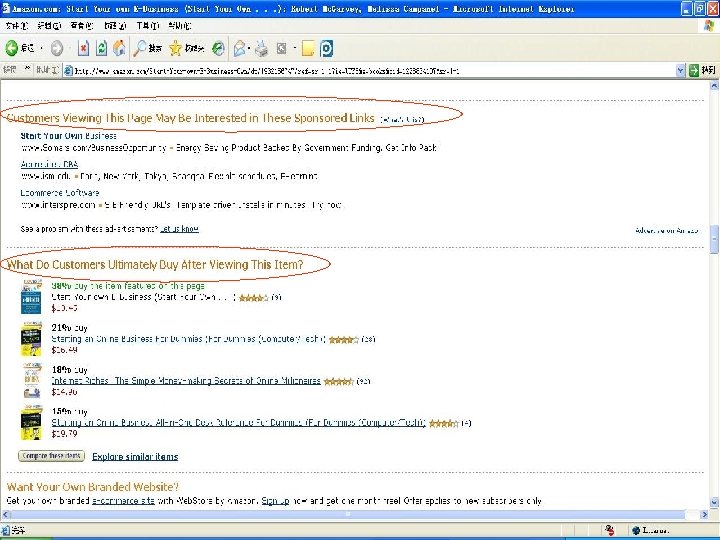Image resolution: width=720 pixels, height=540 pixels.
Task: Expand the Back button history dropdown arrow
Action: click(x=41, y=48)
